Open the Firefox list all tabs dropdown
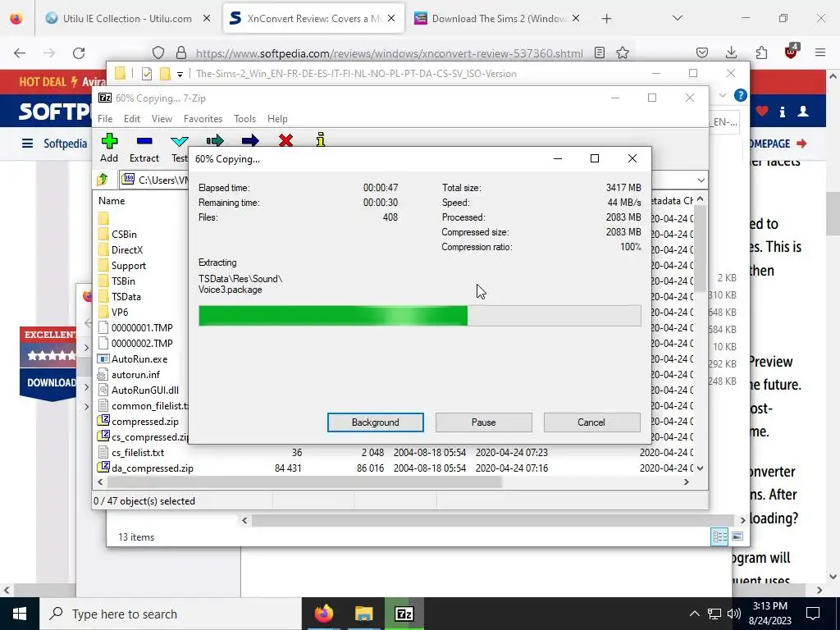Image resolution: width=840 pixels, height=630 pixels. (x=678, y=18)
